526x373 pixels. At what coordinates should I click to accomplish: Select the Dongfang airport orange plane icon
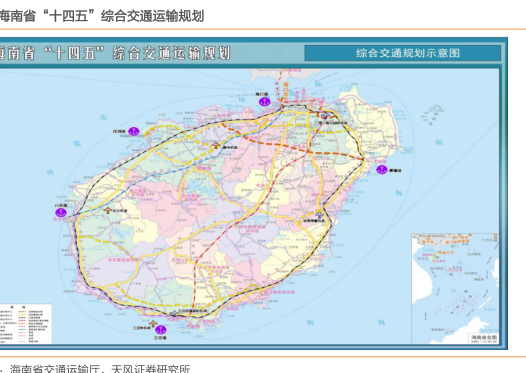pyautogui.click(x=107, y=210)
